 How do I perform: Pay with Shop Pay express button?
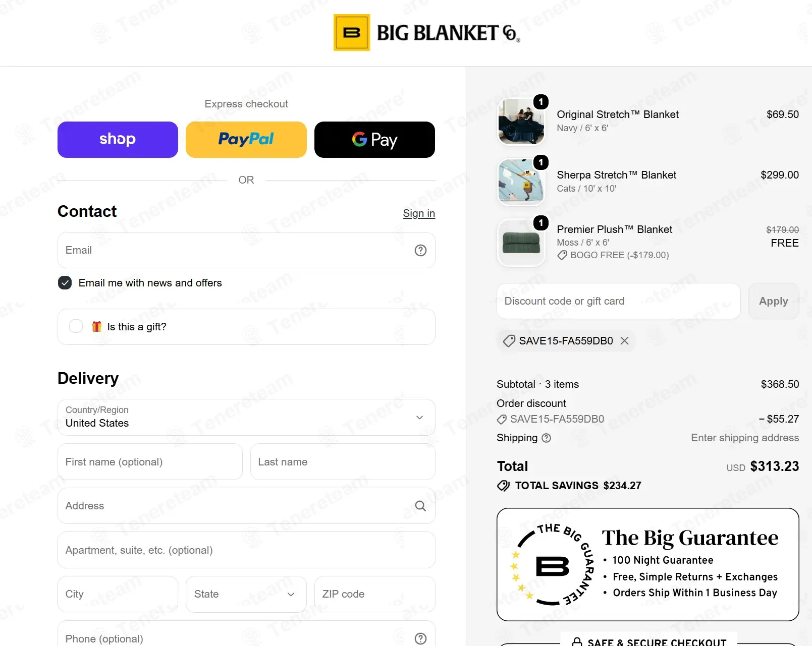[118, 140]
